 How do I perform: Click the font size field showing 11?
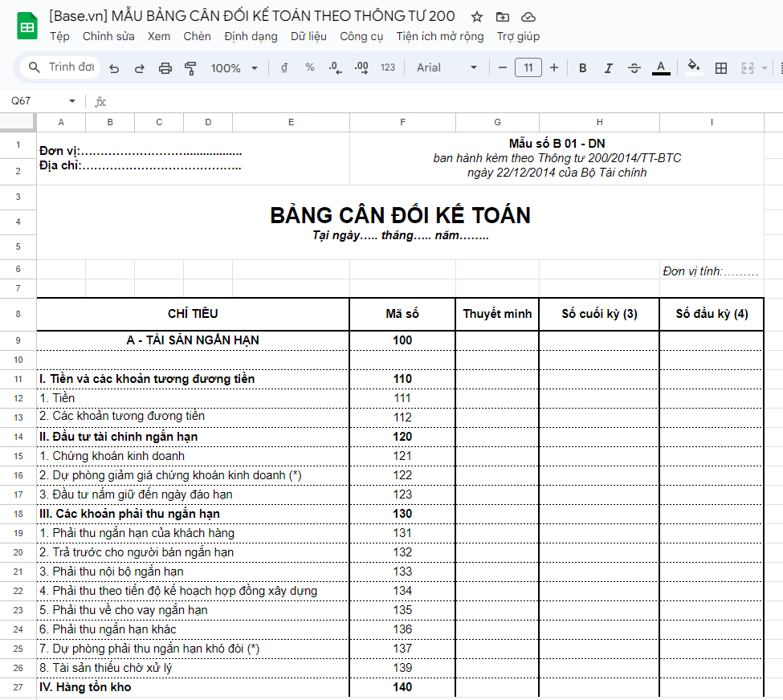pos(528,67)
